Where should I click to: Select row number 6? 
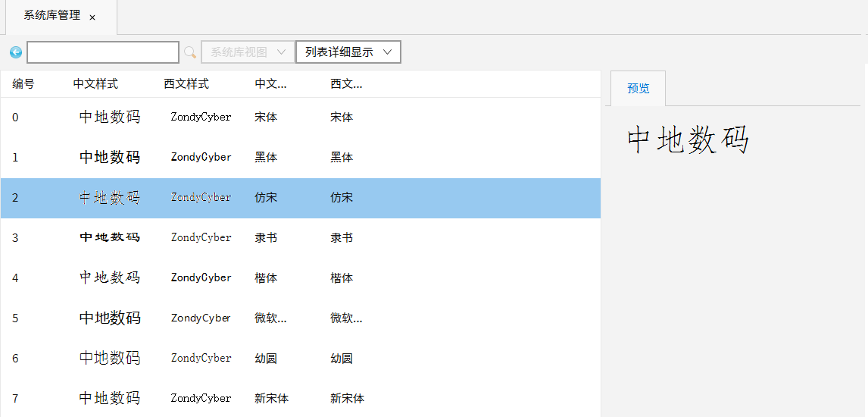click(301, 359)
